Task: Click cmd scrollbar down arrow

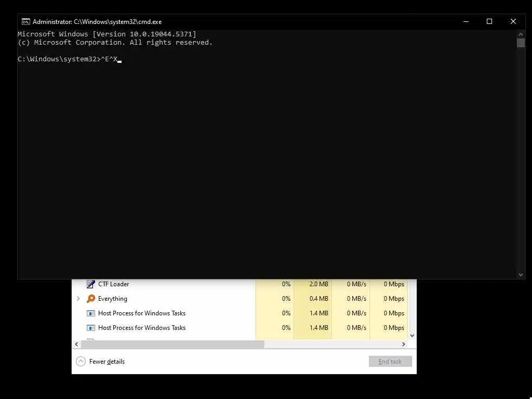Action: click(521, 275)
